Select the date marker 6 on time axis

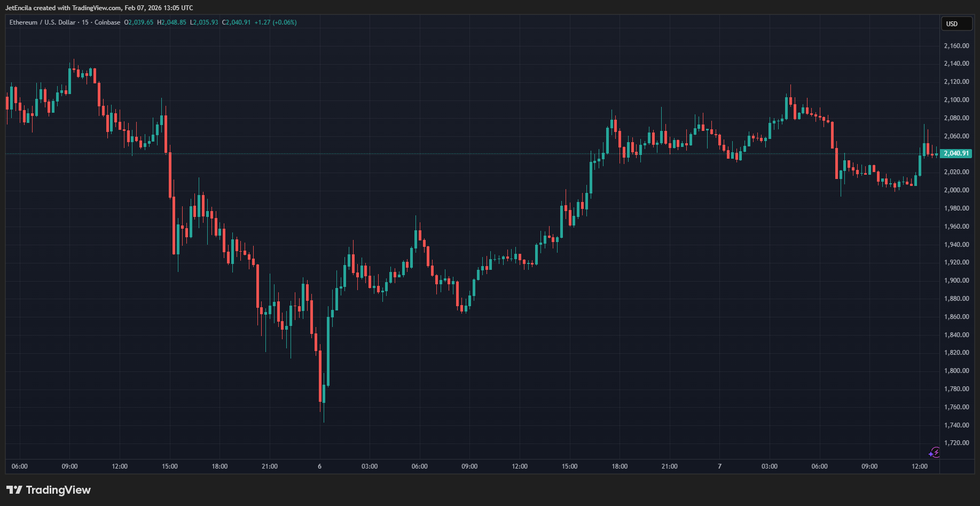tap(319, 466)
